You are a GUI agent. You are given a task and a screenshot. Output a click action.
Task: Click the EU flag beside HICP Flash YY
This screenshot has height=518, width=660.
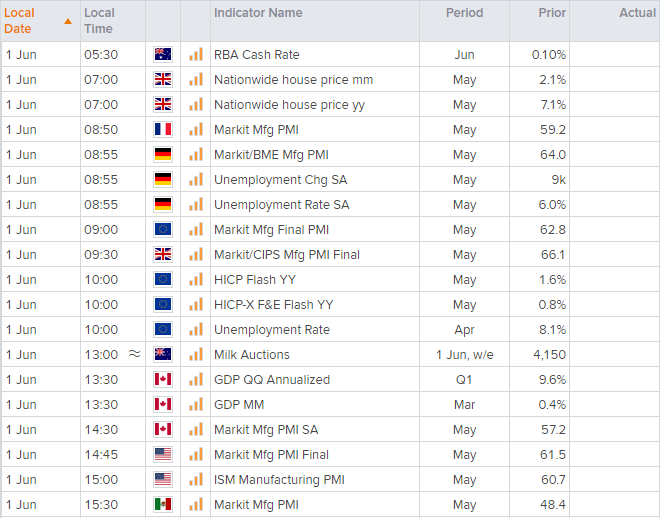[163, 280]
